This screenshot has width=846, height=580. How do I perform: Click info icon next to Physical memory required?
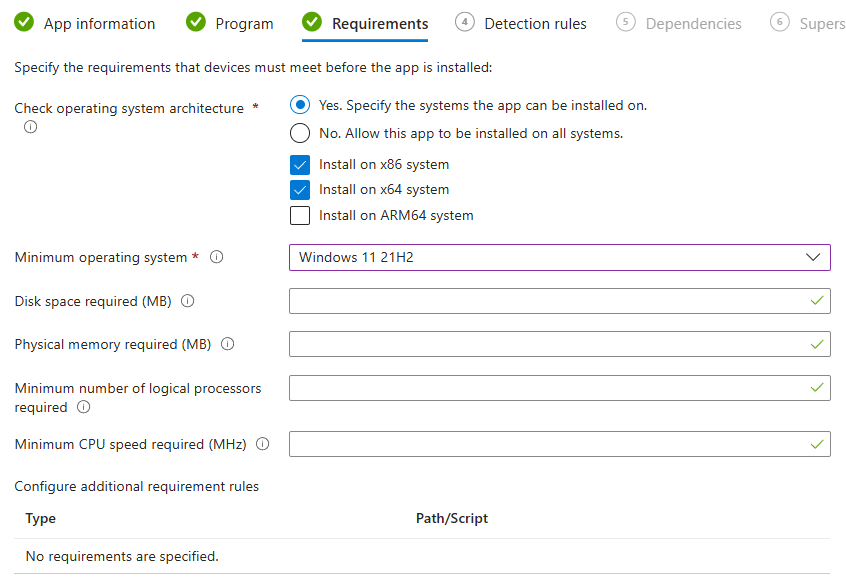(x=227, y=344)
